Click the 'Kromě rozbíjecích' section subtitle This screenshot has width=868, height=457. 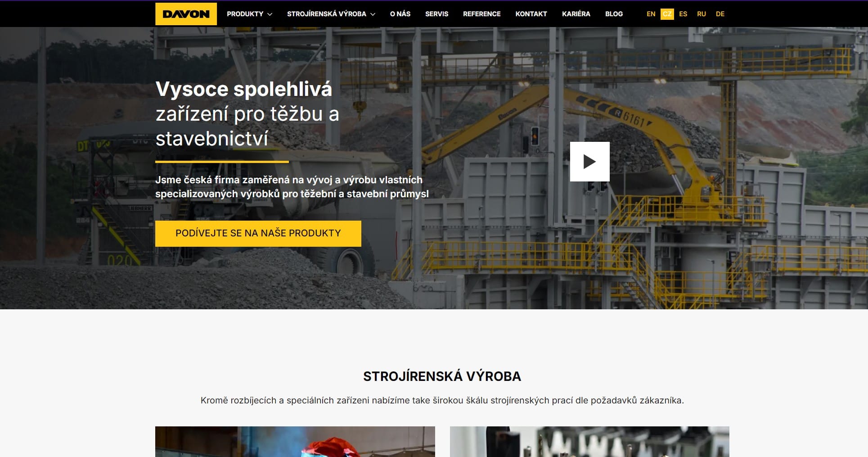[x=442, y=400]
